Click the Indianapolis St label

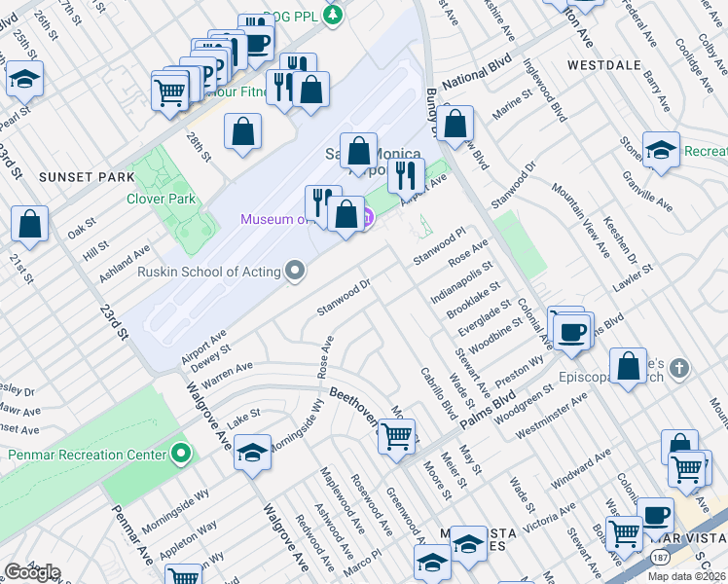click(461, 282)
